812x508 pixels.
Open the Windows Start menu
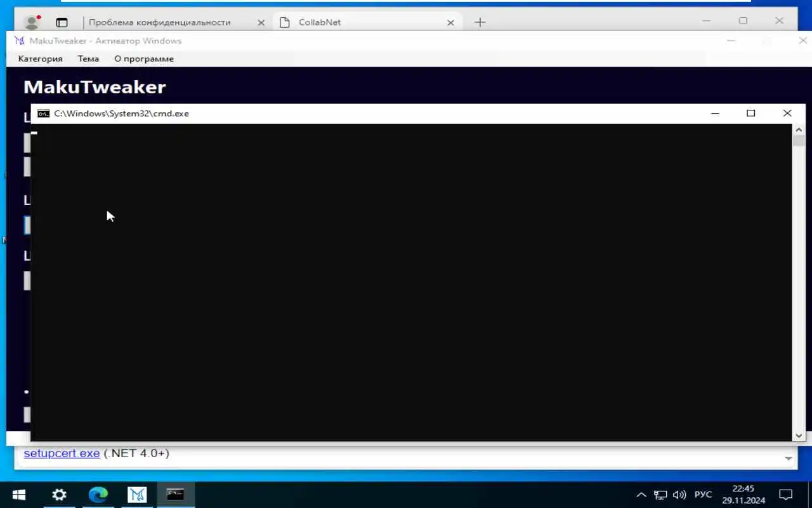coord(19,495)
